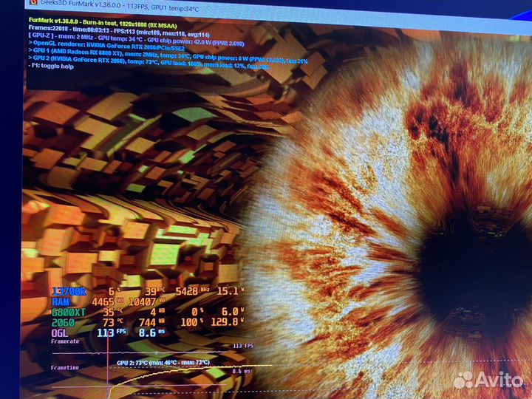Image resolution: width=532 pixels, height=399 pixels.
Task: Click the CPU temperature value '39 °C'
Action: coord(155,291)
